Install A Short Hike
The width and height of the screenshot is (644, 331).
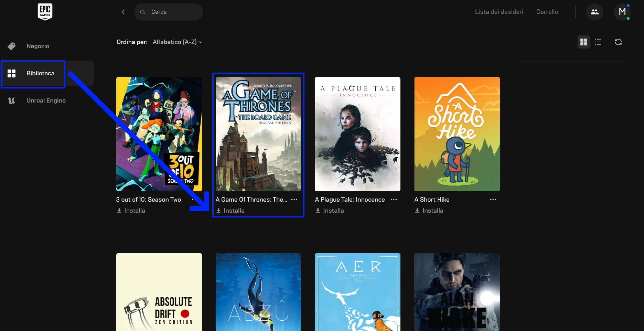[x=429, y=211]
